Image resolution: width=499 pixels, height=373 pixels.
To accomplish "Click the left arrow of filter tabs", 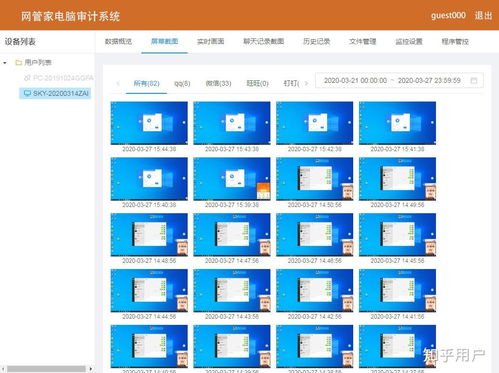I will pos(118,83).
